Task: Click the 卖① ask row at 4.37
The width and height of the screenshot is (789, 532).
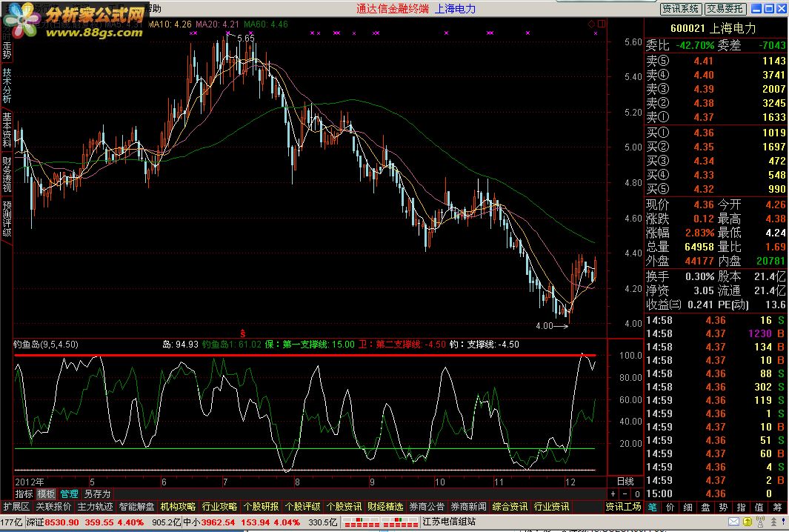Action: pyautogui.click(x=716, y=117)
